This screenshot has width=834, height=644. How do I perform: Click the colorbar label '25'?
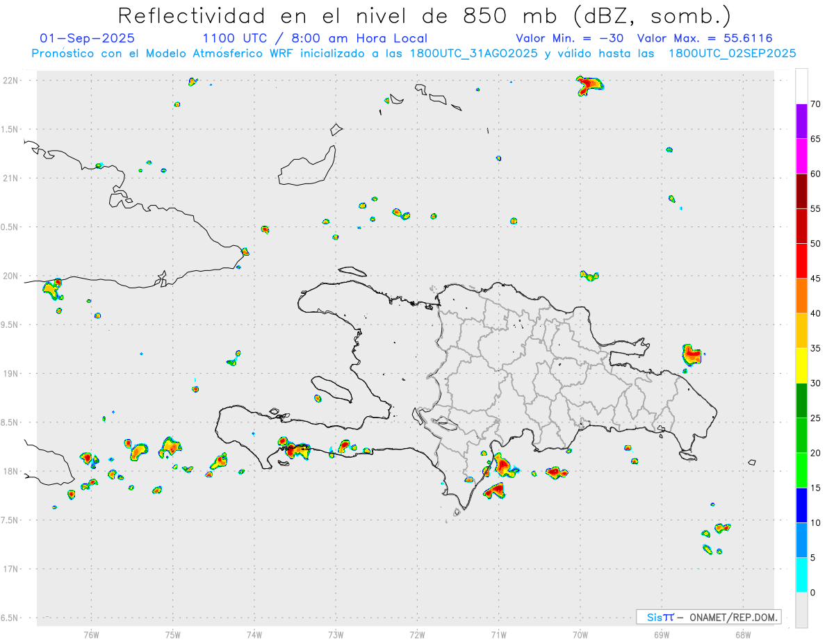click(815, 418)
